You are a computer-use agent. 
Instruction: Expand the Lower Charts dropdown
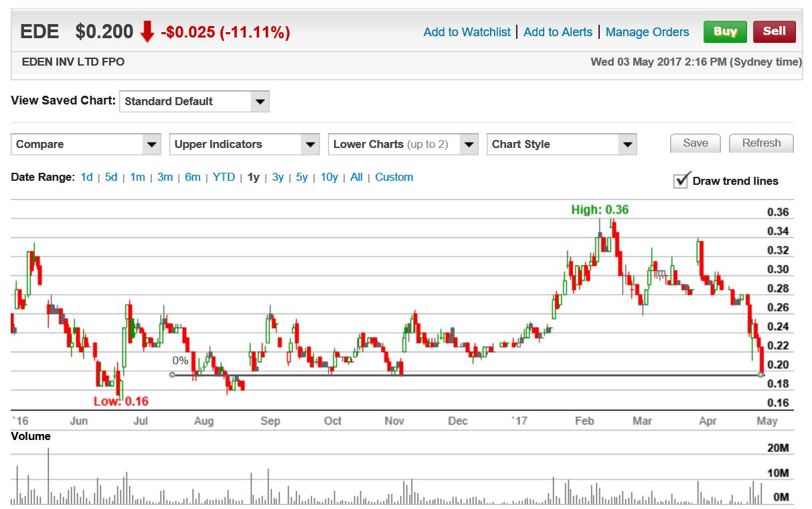point(403,145)
